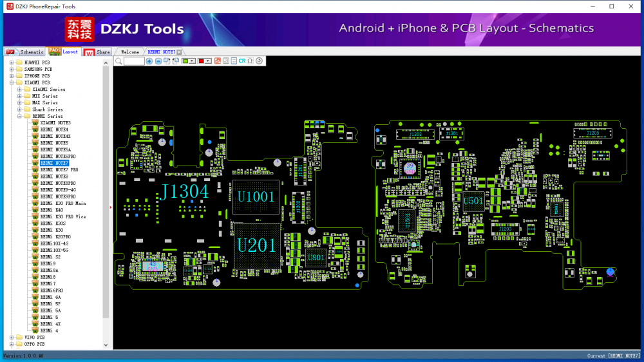This screenshot has height=362, width=644.
Task: Switch to the Layout tab
Action: click(64, 52)
